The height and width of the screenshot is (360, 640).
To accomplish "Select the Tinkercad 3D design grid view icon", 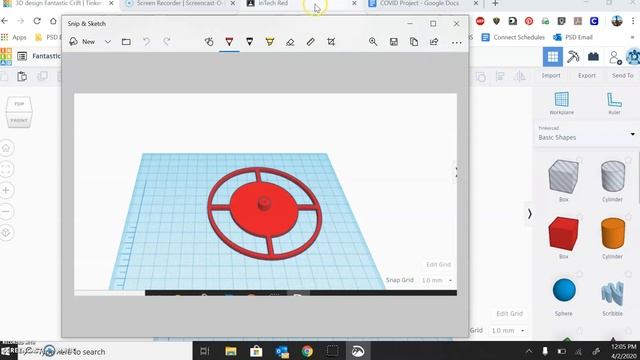I will [x=553, y=57].
